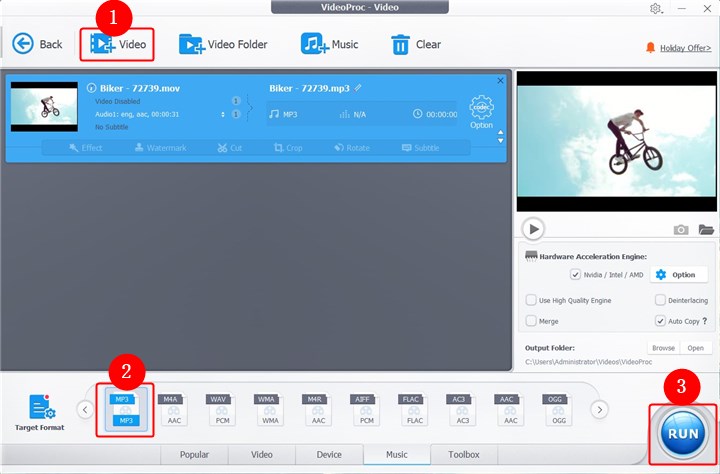Move Biker item down in the list
720x474 pixels.
(x=501, y=141)
